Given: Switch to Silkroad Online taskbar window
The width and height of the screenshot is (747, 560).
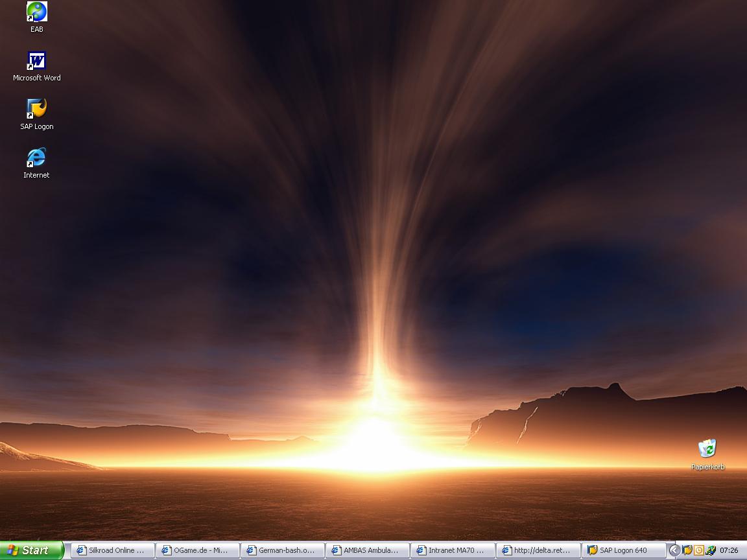Looking at the screenshot, I should pos(113,550).
